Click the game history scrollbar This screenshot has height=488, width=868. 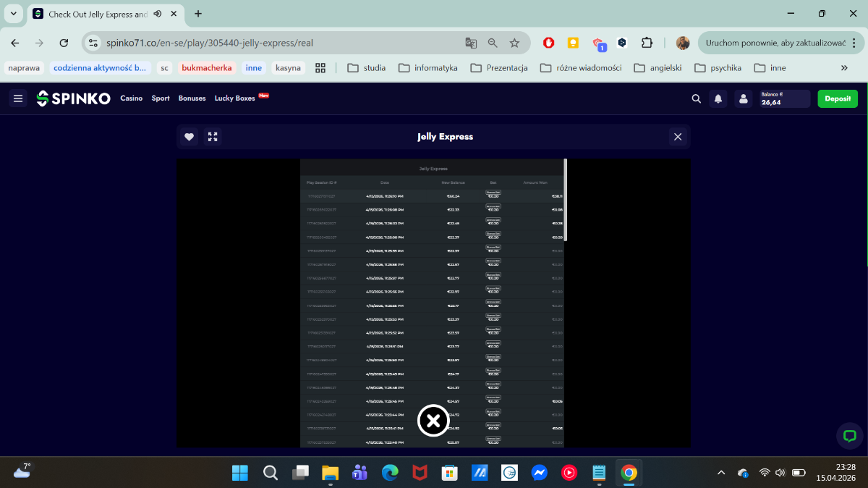tap(565, 199)
